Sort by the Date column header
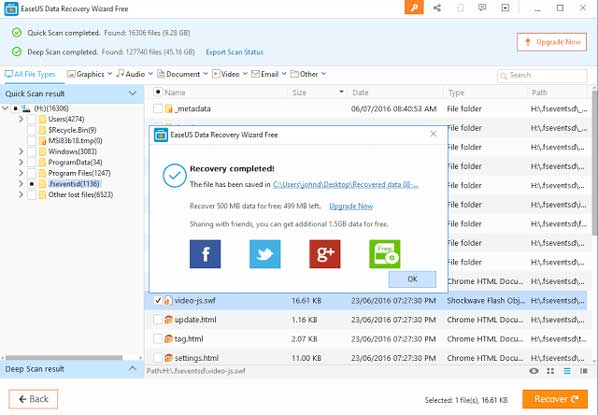The image size is (598, 415). tap(360, 93)
